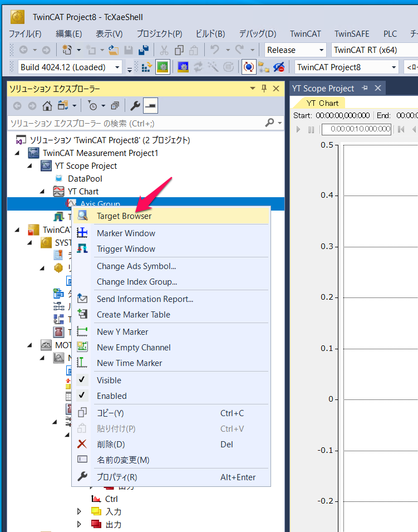
Task: Select the Ctrl tree item
Action: [x=111, y=499]
